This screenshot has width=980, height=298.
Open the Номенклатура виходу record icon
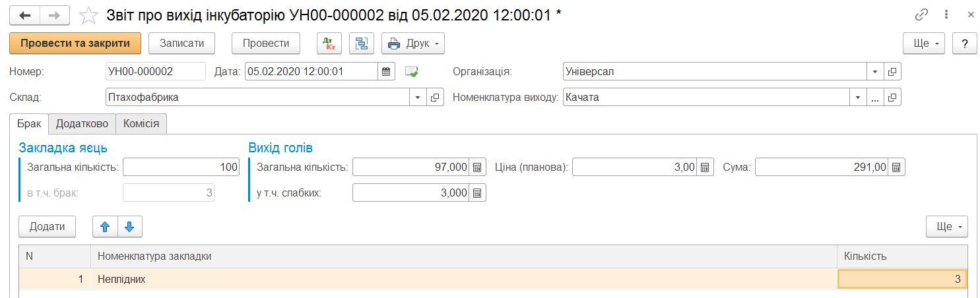point(892,98)
